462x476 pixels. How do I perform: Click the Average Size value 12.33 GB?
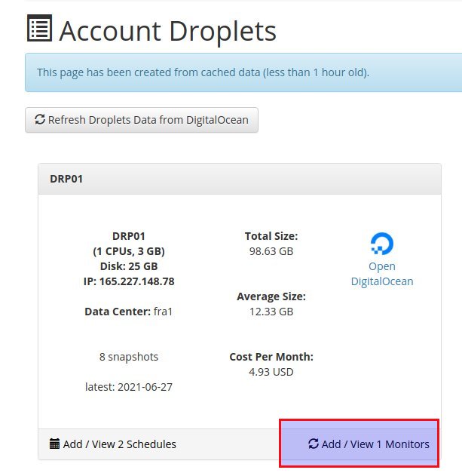(271, 312)
